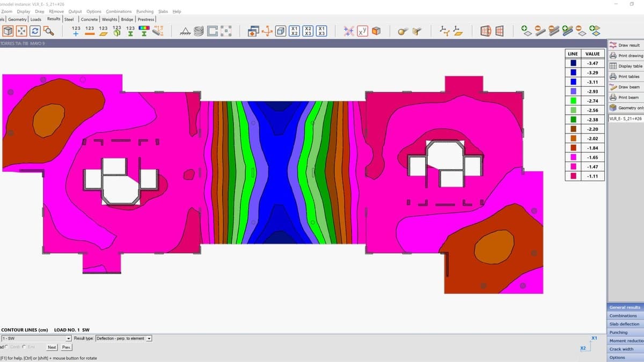
Task: Open the Crack width side panel
Action: click(x=626, y=349)
